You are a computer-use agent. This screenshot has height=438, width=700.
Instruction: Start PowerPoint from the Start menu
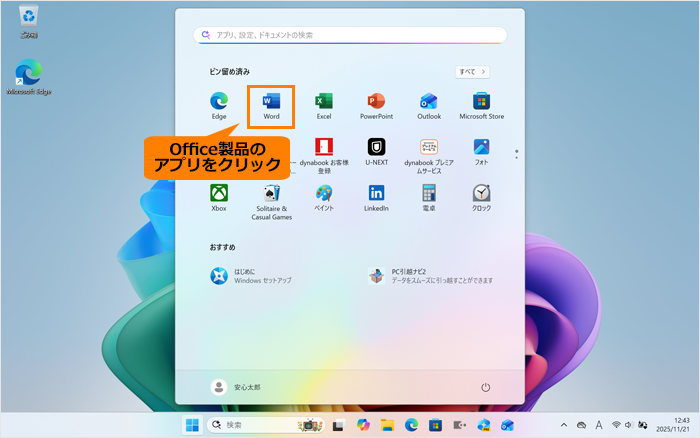coord(376,106)
